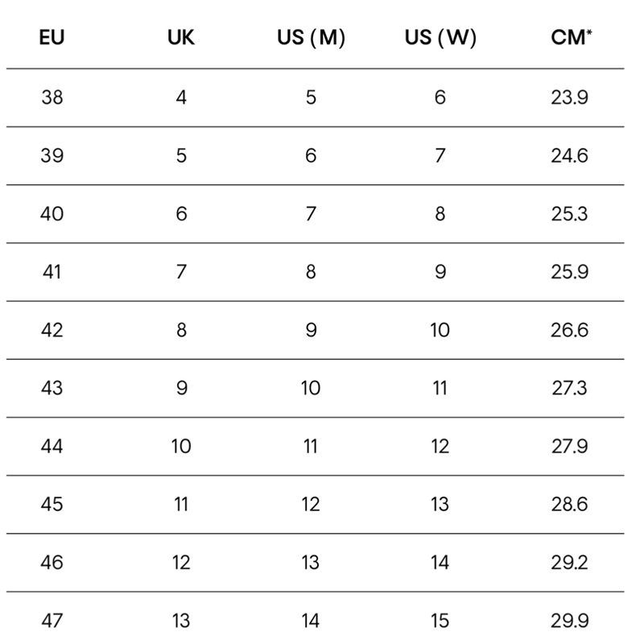Click the 24.6 CM value
The image size is (644, 644).
tap(569, 156)
